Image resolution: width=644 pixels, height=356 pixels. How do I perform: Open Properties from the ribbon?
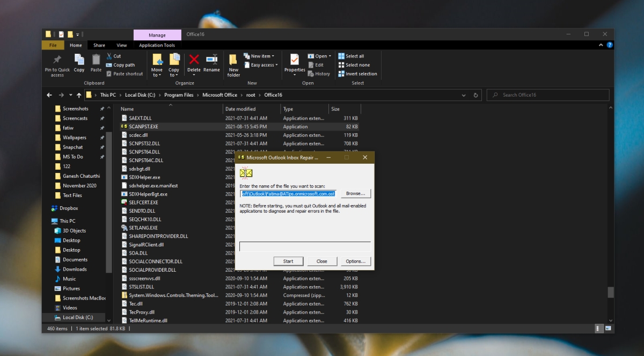pos(295,59)
